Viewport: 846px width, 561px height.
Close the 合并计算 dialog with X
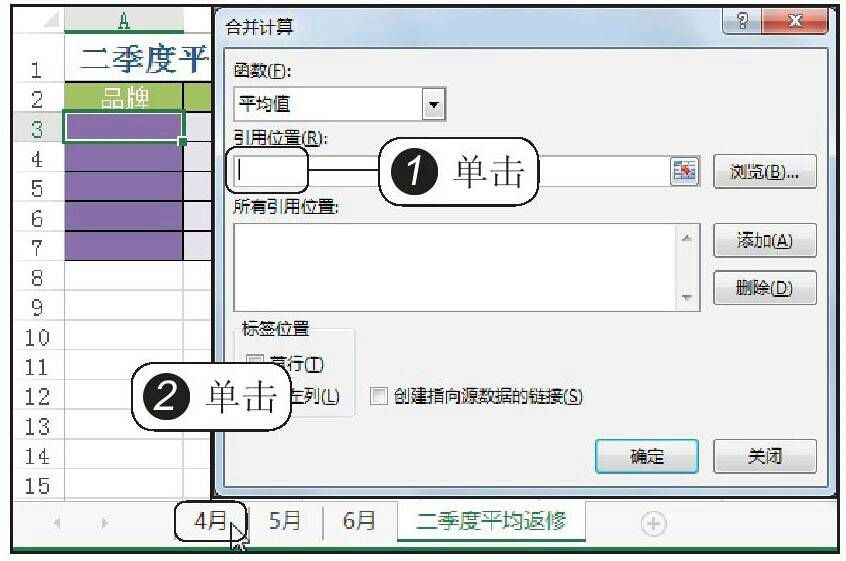(795, 22)
